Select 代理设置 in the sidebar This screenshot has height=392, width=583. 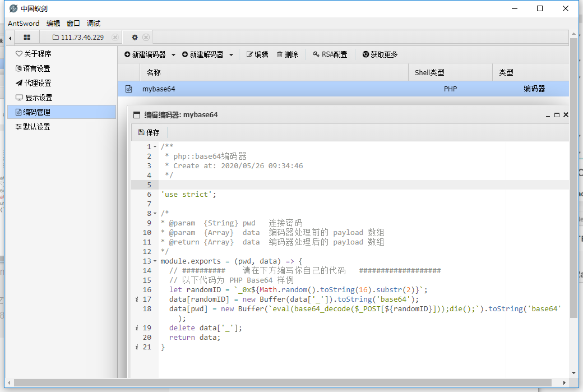pos(62,83)
